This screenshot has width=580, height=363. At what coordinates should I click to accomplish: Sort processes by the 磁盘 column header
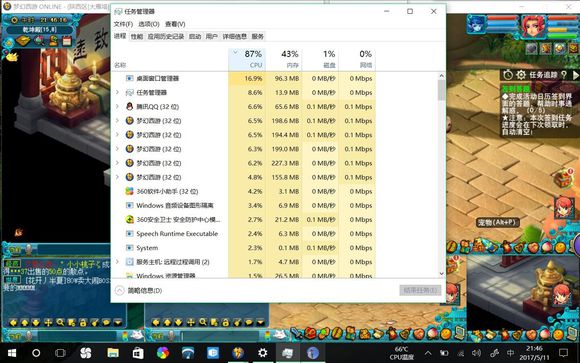click(320, 59)
